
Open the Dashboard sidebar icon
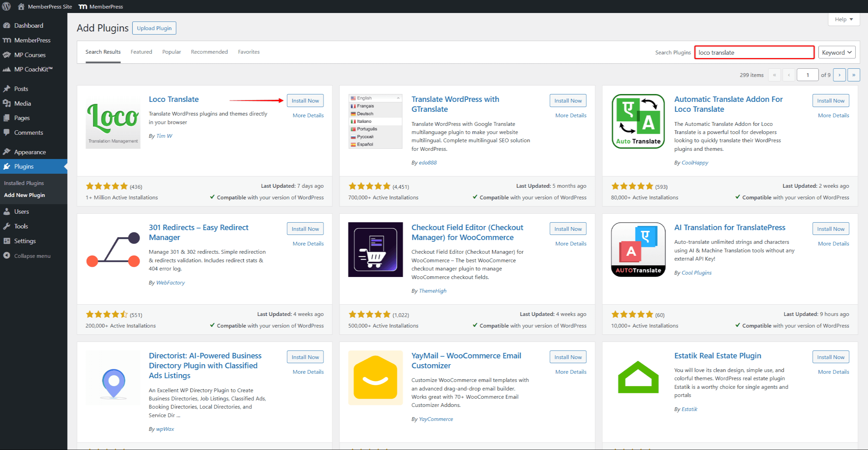(x=6, y=26)
